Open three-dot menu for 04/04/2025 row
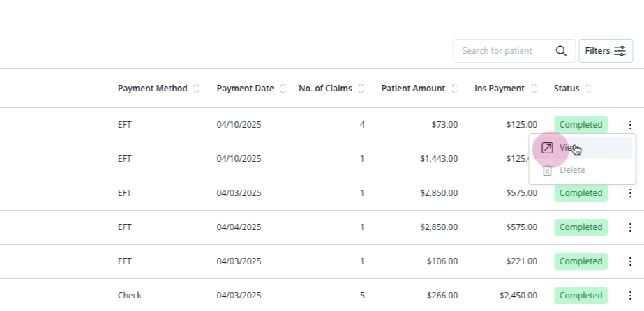644x311 pixels. click(x=630, y=227)
